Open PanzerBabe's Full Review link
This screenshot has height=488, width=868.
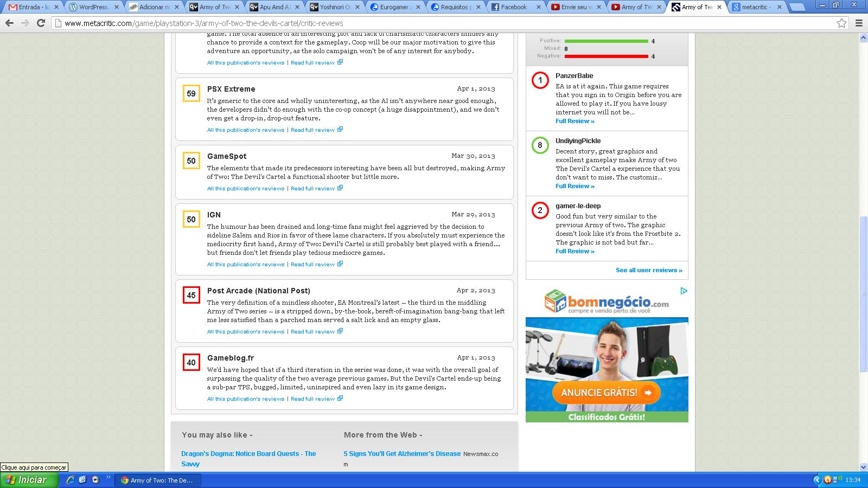(575, 121)
